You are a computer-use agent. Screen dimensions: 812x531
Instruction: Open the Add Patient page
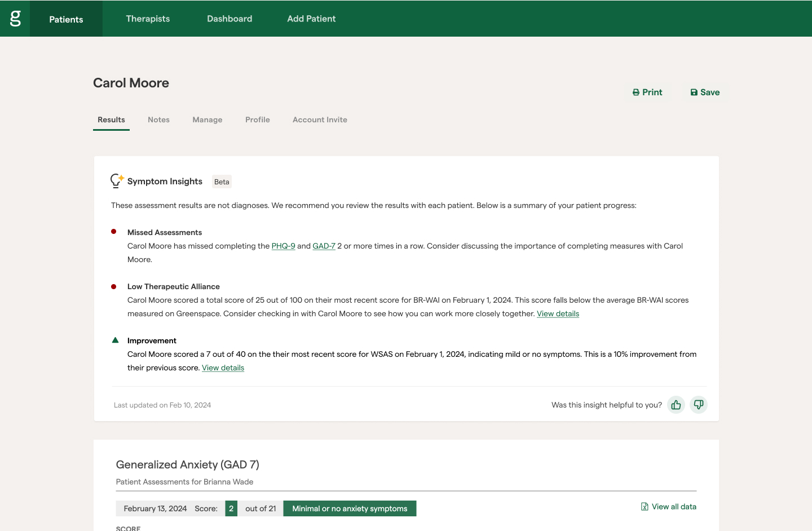311,19
